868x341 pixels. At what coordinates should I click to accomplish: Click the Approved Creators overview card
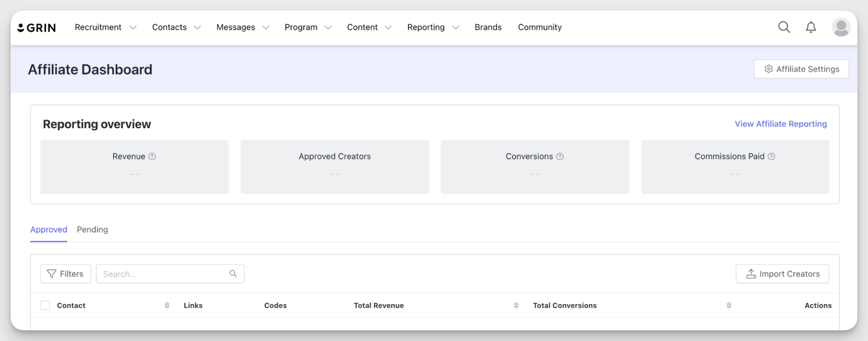[335, 167]
